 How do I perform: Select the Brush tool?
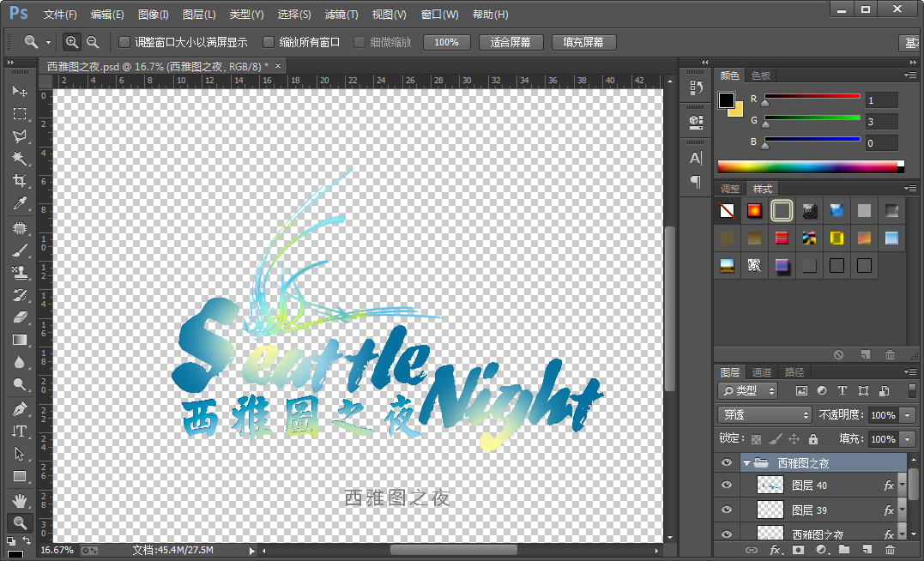pyautogui.click(x=20, y=250)
